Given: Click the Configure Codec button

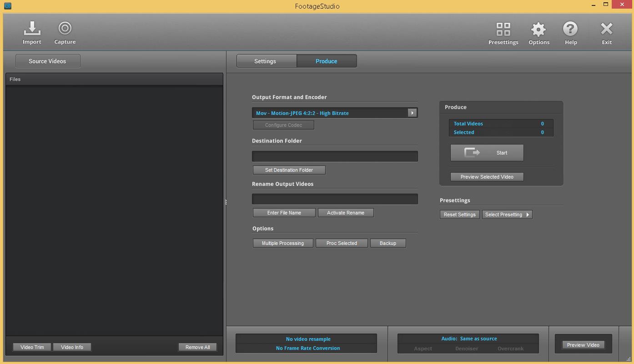Looking at the screenshot, I should click(283, 125).
